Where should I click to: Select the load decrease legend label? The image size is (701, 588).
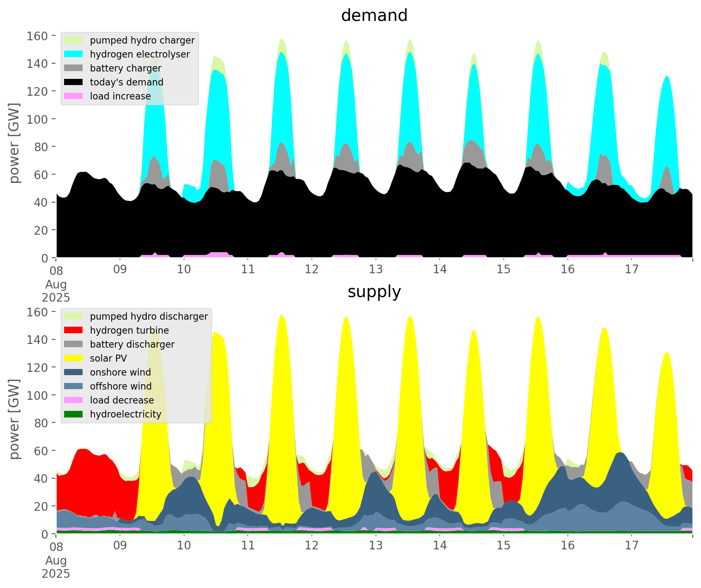(122, 400)
